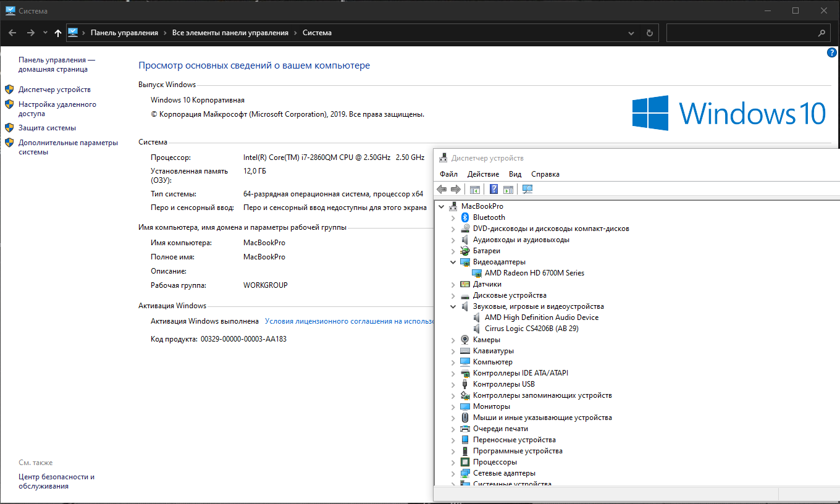Click the keyboard icon beside Клавиатуры
The height and width of the screenshot is (504, 840).
[465, 351]
